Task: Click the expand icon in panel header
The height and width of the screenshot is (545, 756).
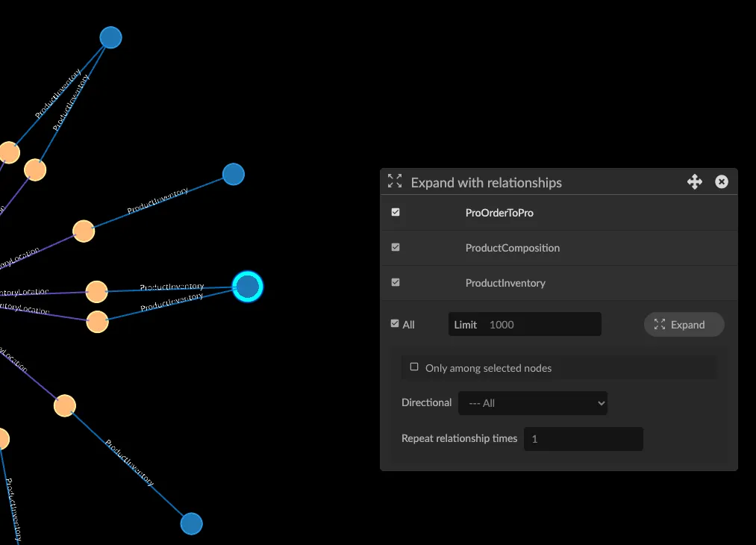Action: point(395,181)
